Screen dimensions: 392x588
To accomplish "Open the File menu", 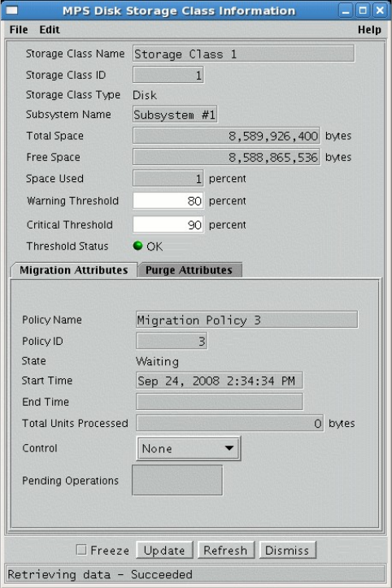I will [x=19, y=29].
